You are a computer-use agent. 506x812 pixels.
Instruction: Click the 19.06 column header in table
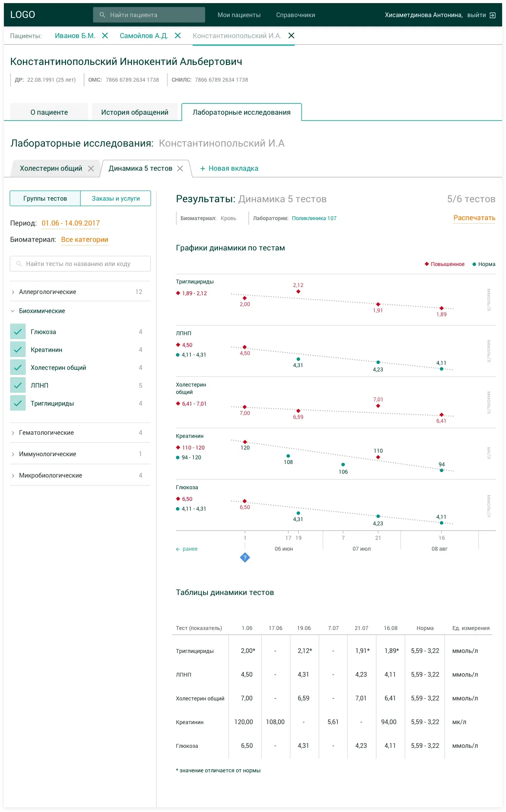pyautogui.click(x=304, y=628)
